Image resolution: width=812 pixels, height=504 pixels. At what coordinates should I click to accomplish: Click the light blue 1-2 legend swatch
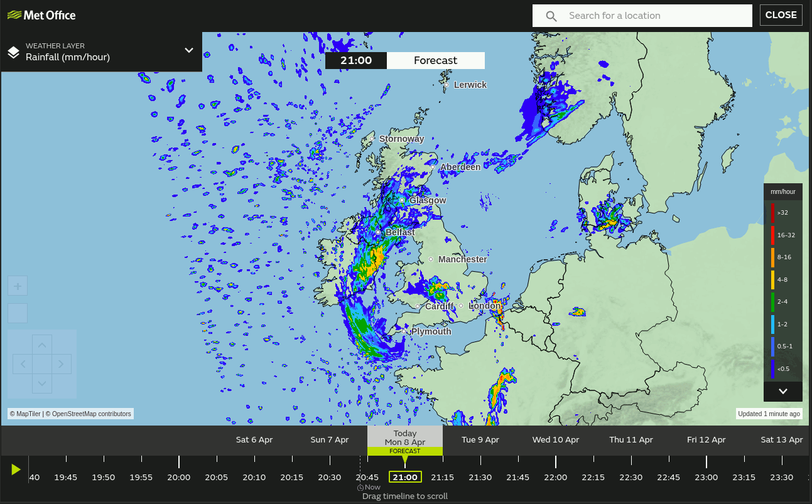(772, 324)
